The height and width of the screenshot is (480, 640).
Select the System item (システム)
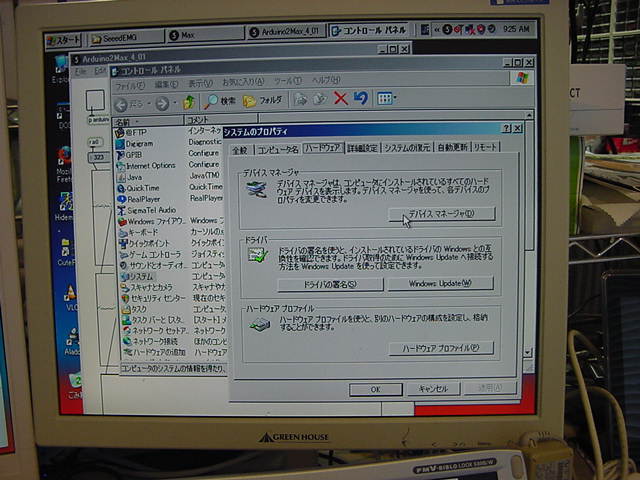coord(137,277)
